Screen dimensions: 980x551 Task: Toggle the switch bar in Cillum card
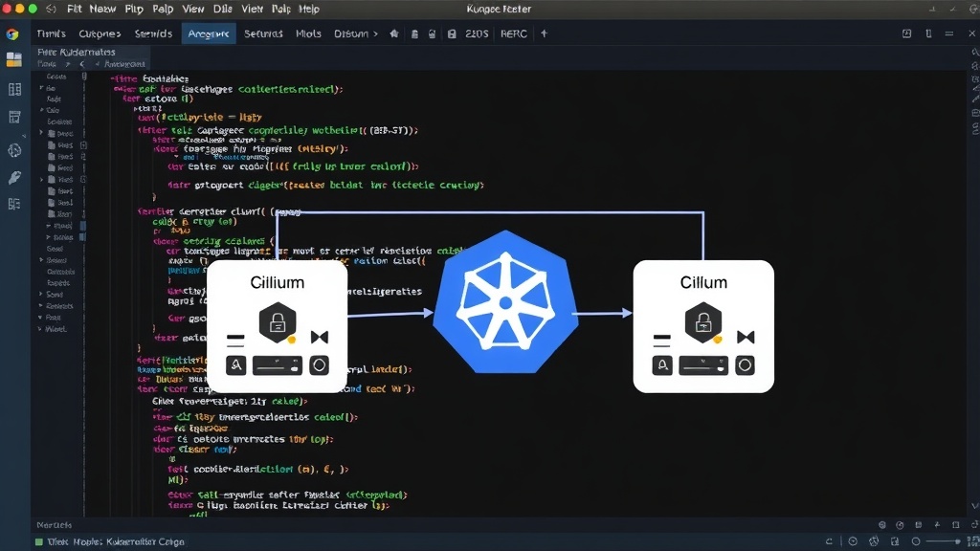[x=703, y=365]
